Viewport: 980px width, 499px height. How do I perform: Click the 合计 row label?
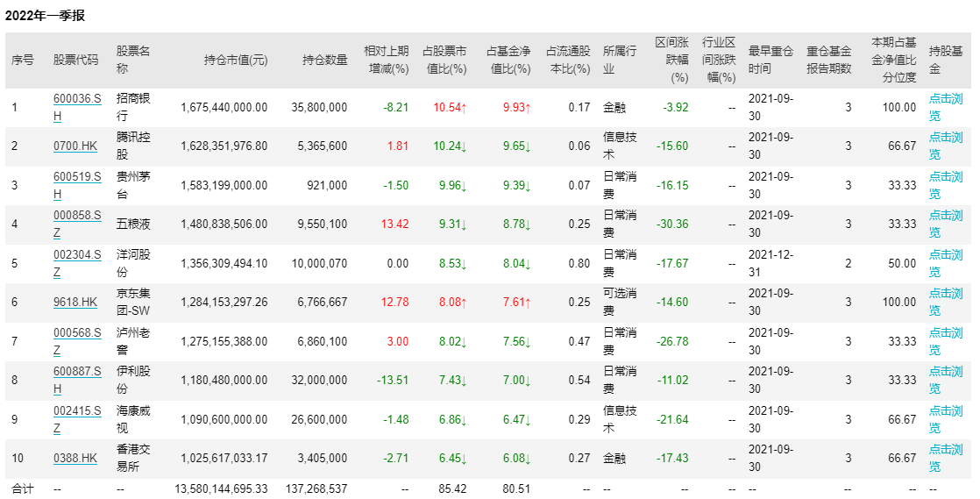pos(23,489)
